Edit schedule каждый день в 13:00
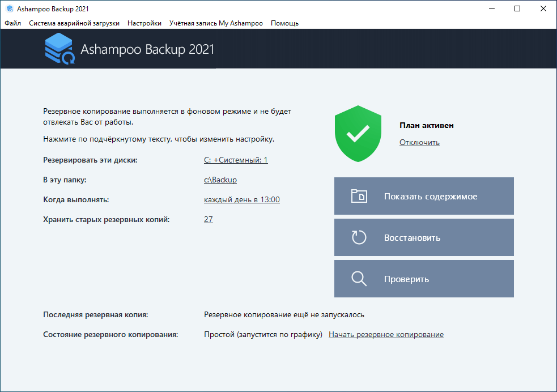Image resolution: width=557 pixels, height=392 pixels. [242, 200]
